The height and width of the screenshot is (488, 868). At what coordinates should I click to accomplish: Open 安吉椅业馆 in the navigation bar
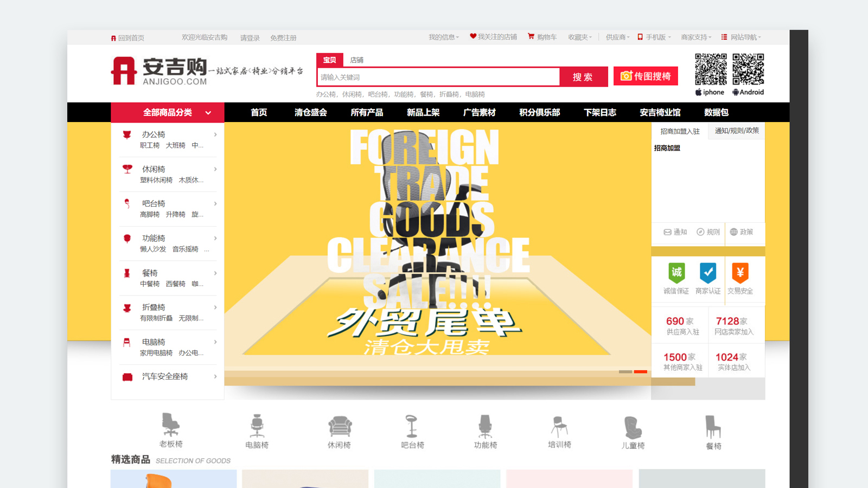click(660, 112)
